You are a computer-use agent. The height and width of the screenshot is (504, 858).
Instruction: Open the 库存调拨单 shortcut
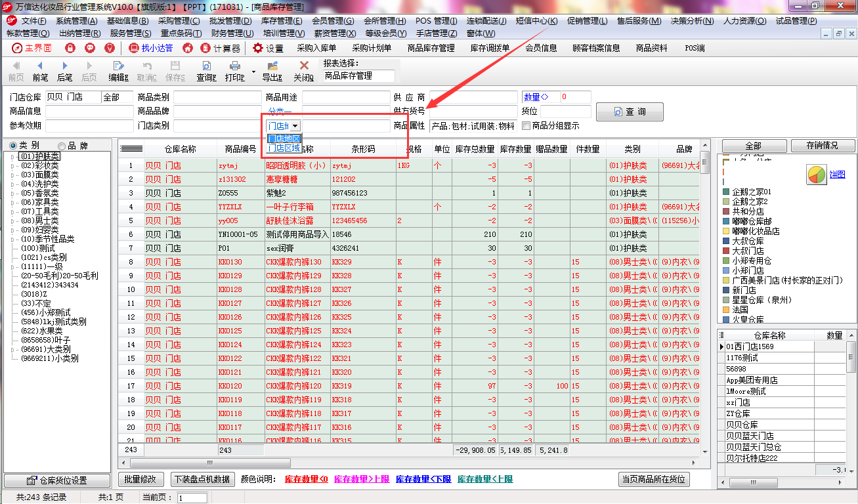point(490,48)
